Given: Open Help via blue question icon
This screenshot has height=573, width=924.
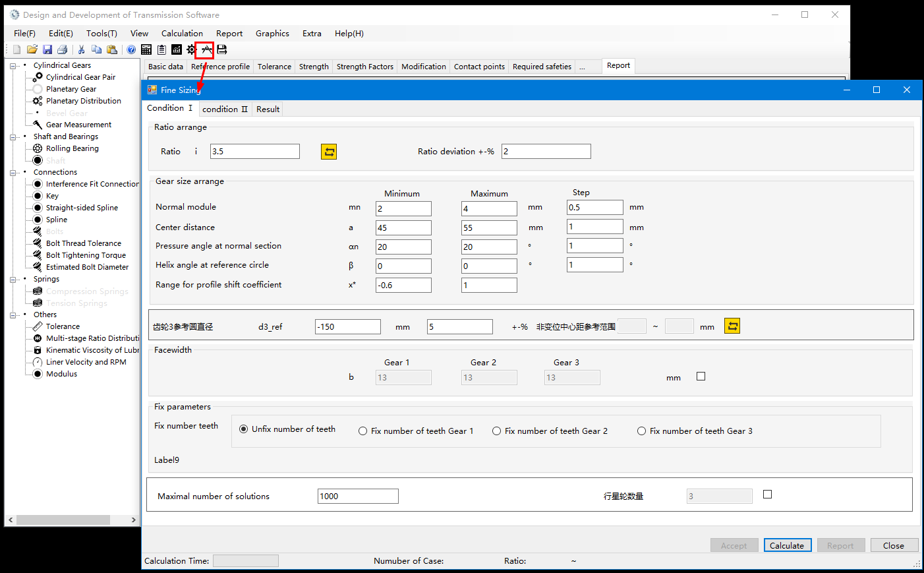Looking at the screenshot, I should coord(131,49).
